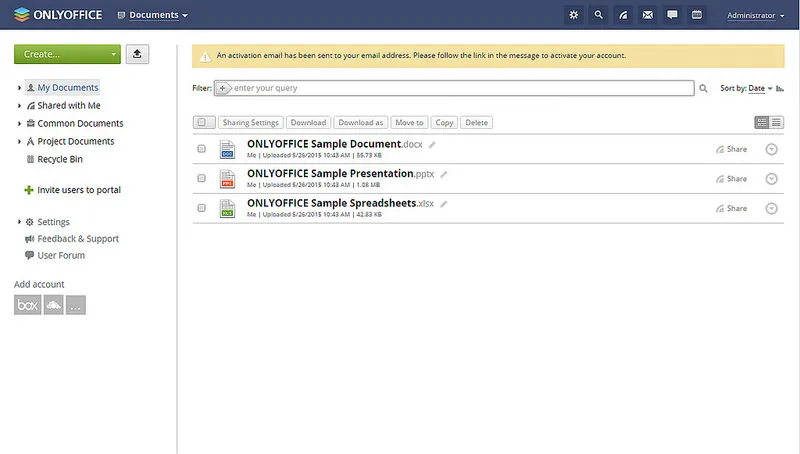Open the Documents module menu in header

coord(152,16)
